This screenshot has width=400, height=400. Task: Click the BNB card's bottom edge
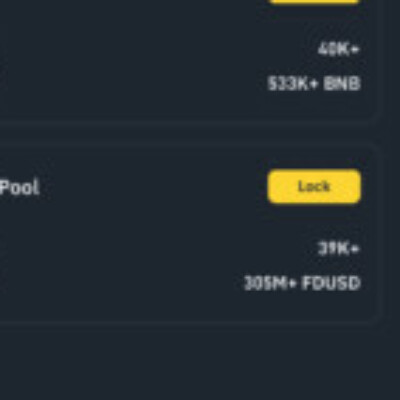pos(190,122)
